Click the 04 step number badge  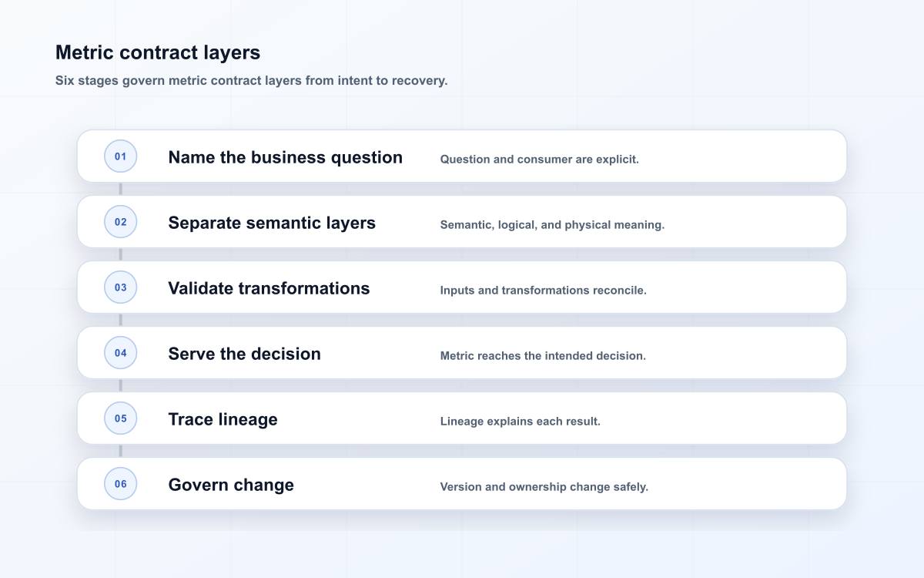click(121, 353)
